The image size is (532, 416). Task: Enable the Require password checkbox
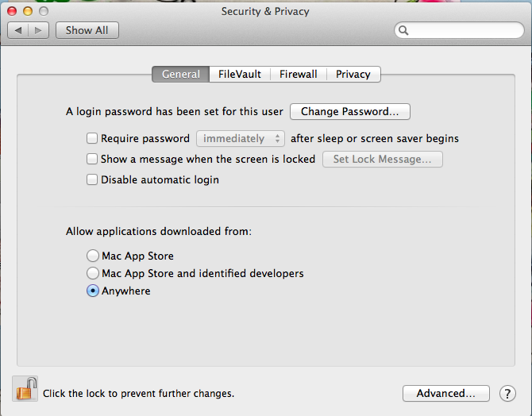[92, 138]
